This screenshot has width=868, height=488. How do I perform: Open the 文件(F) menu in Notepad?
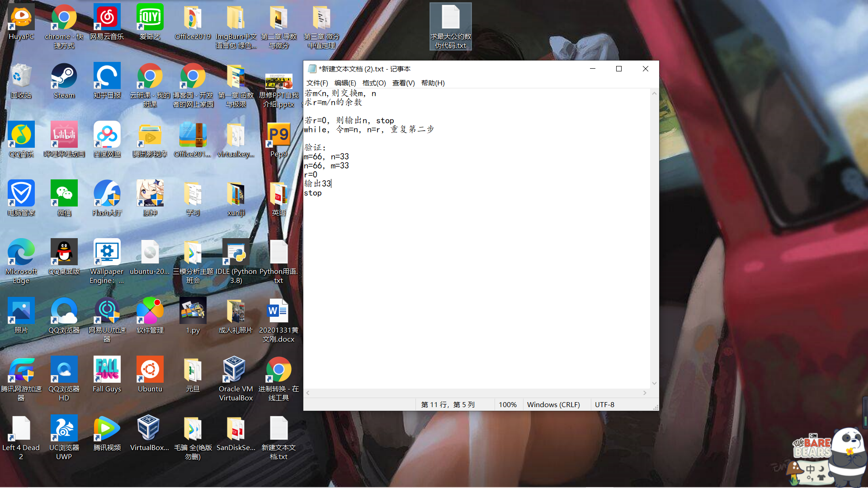[317, 83]
